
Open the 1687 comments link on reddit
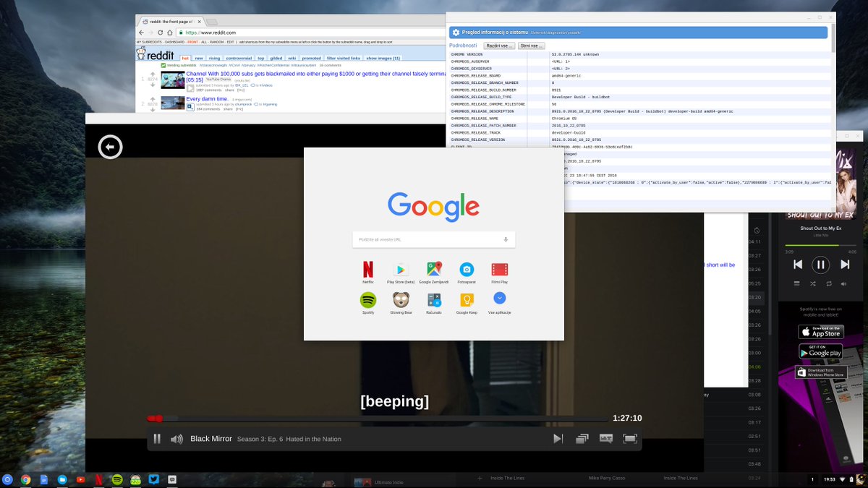coord(208,90)
